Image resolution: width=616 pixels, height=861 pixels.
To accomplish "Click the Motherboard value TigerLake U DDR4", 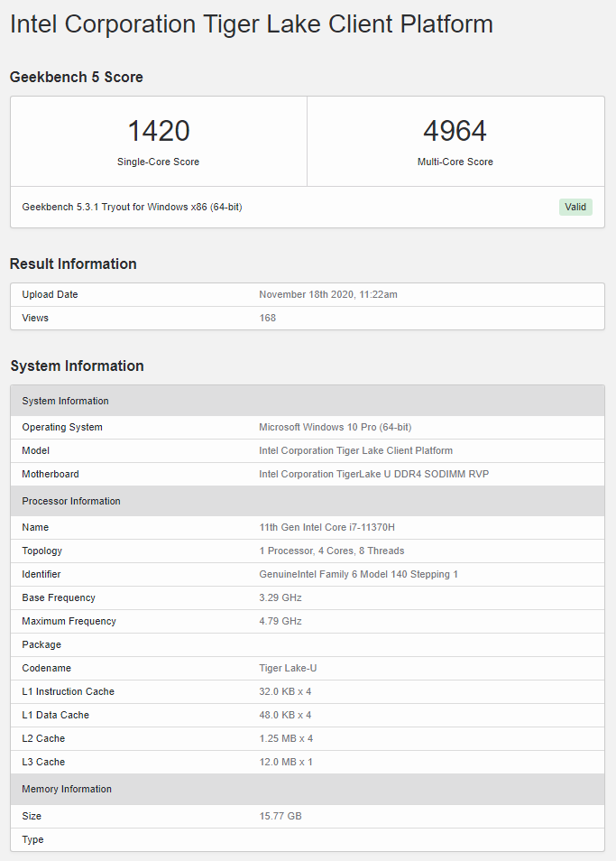I will [x=373, y=474].
